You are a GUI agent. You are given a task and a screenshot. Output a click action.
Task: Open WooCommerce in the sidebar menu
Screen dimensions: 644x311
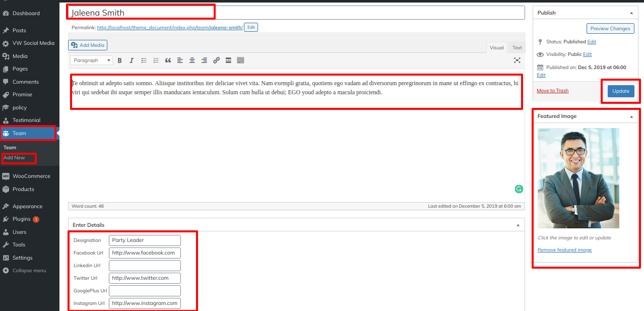(x=31, y=176)
